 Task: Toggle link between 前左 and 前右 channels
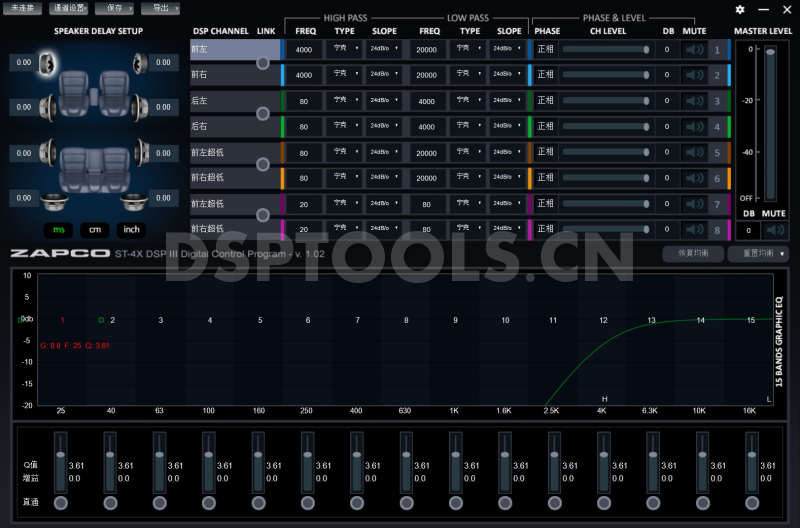pyautogui.click(x=263, y=62)
